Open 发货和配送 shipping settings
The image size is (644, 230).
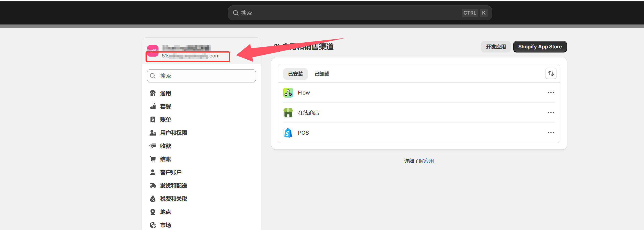[173, 186]
